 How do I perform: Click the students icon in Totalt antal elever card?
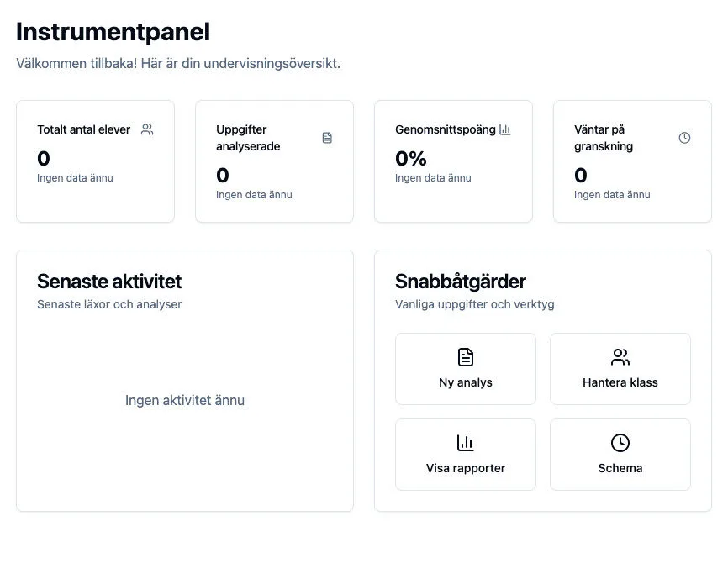pos(147,129)
